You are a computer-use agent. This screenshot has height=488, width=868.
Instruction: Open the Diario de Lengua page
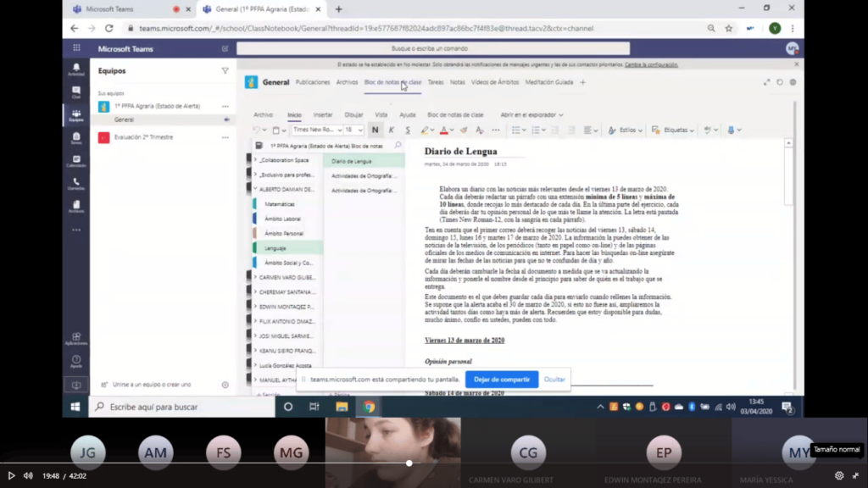(364, 161)
